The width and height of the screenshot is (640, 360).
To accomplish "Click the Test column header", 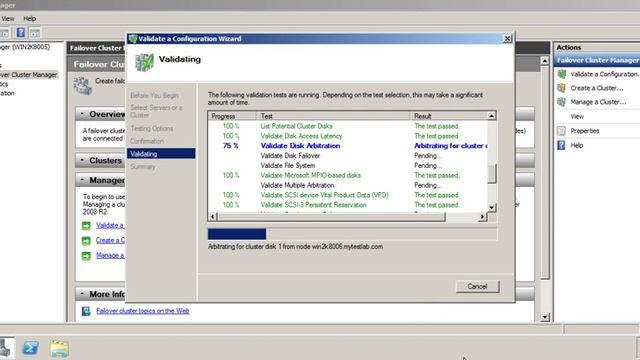I will coord(333,116).
